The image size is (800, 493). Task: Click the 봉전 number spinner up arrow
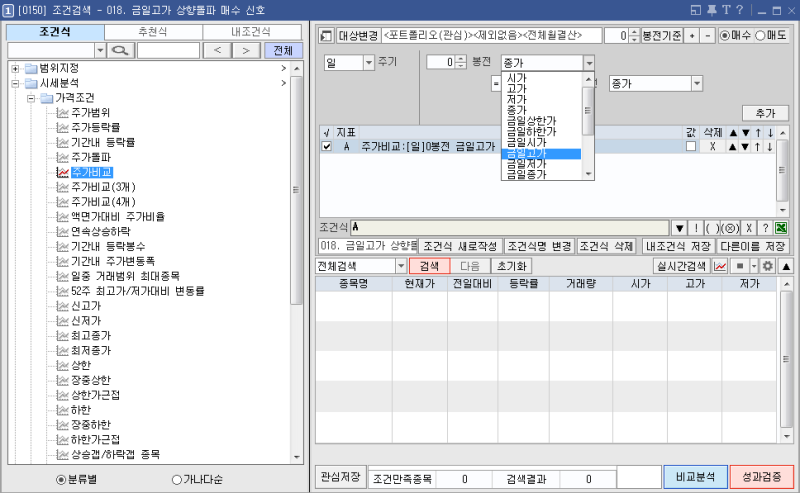461,59
